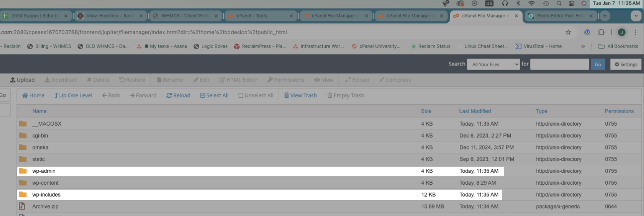This screenshot has height=216, width=644.
Task: Go to Home directory
Action: point(33,95)
